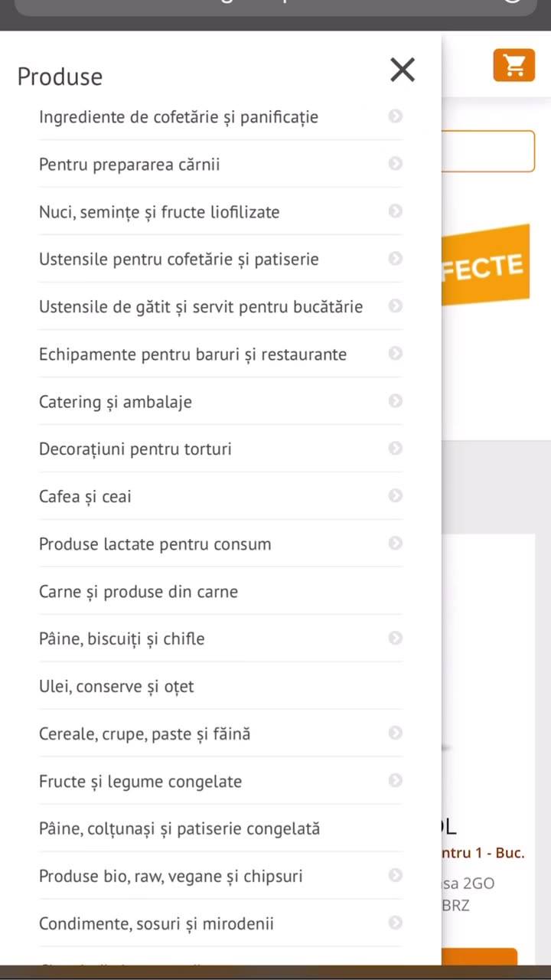
Task: Expand arrow for Decorațiuni pentru torturi
Action: click(395, 449)
